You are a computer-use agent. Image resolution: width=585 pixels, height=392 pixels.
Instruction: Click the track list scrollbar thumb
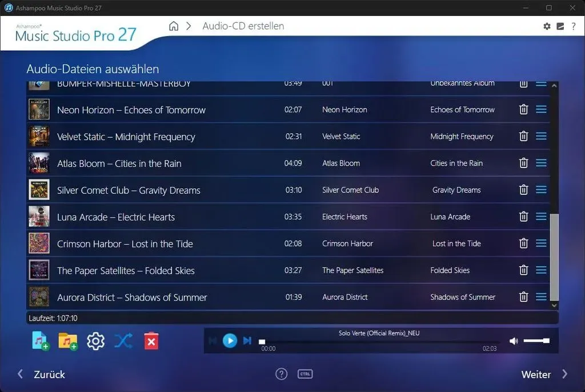pyautogui.click(x=554, y=257)
